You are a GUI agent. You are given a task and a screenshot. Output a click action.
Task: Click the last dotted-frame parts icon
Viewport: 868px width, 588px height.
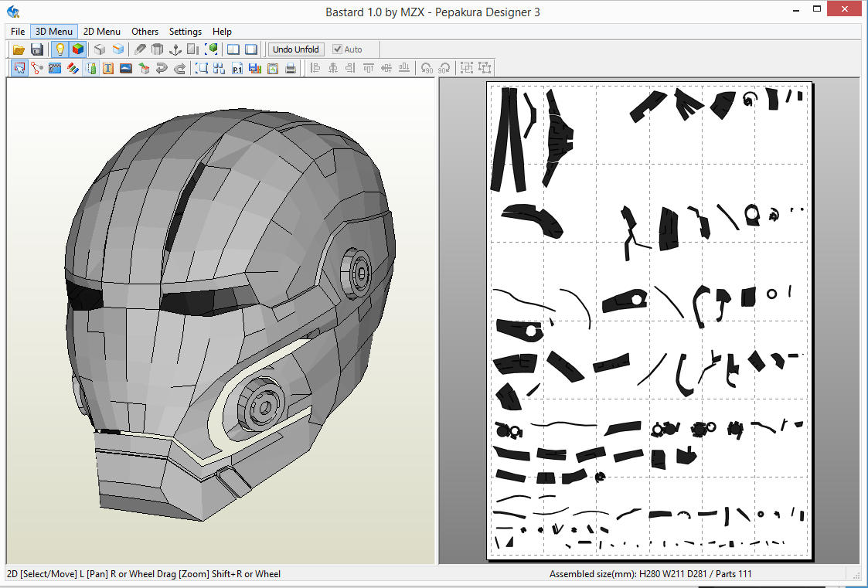[x=485, y=68]
